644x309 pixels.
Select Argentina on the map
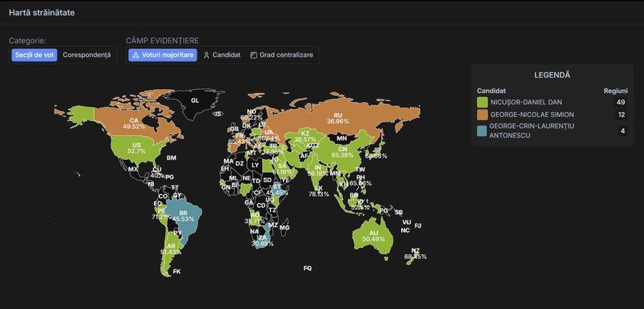(171, 247)
